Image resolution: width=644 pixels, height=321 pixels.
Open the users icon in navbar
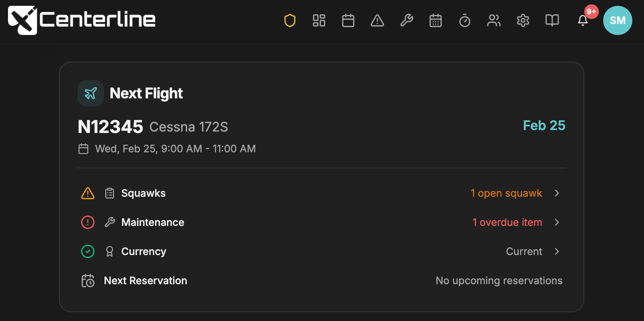tap(494, 20)
